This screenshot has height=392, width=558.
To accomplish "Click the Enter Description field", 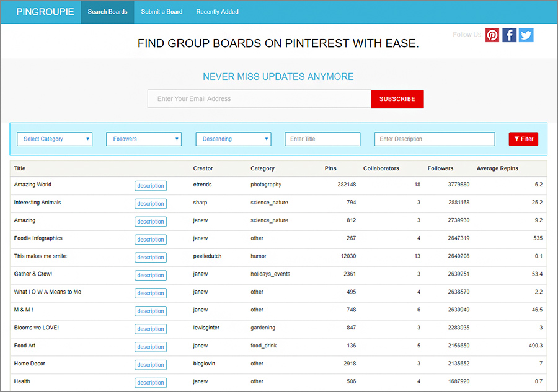I will pos(435,139).
